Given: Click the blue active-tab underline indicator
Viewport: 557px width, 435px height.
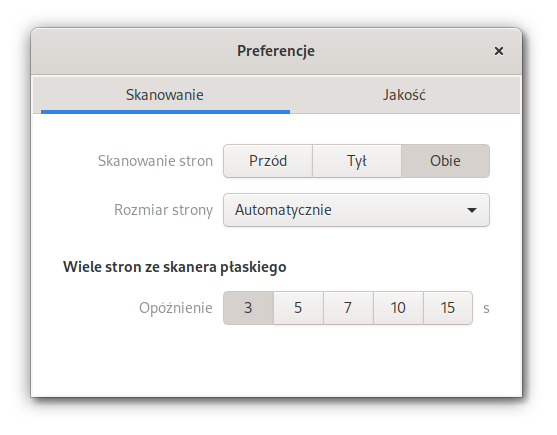Looking at the screenshot, I should click(166, 112).
